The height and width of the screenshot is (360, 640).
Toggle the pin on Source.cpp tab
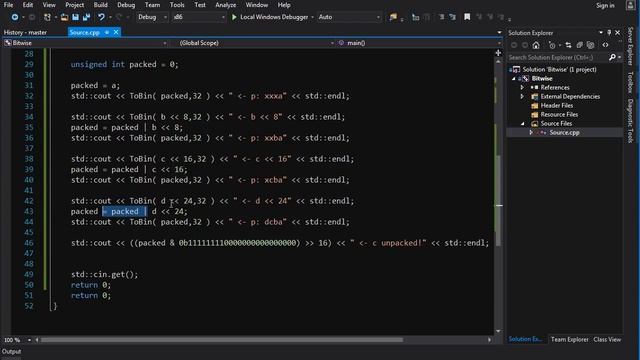click(x=107, y=32)
